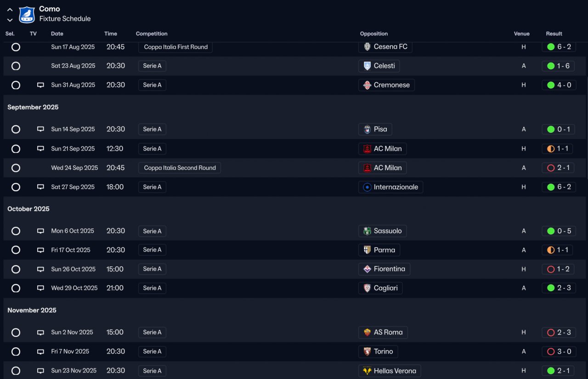
Task: Click the down chevron beside Como
Action: [x=10, y=20]
